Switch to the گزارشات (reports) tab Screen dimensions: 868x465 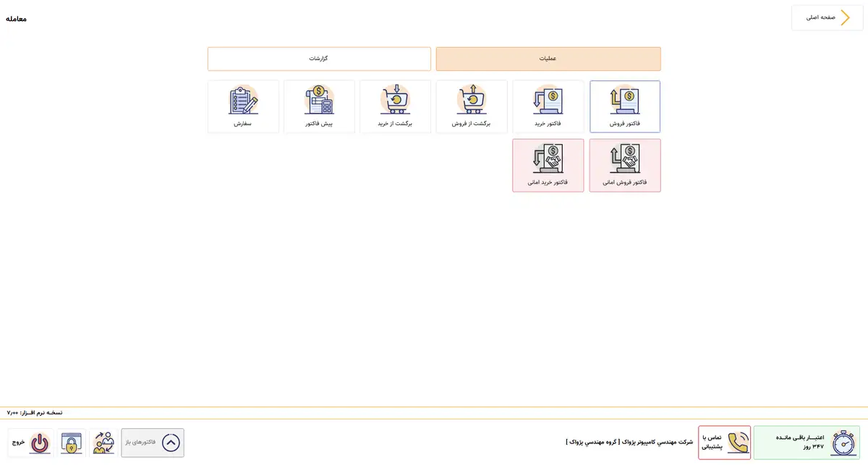click(x=319, y=59)
